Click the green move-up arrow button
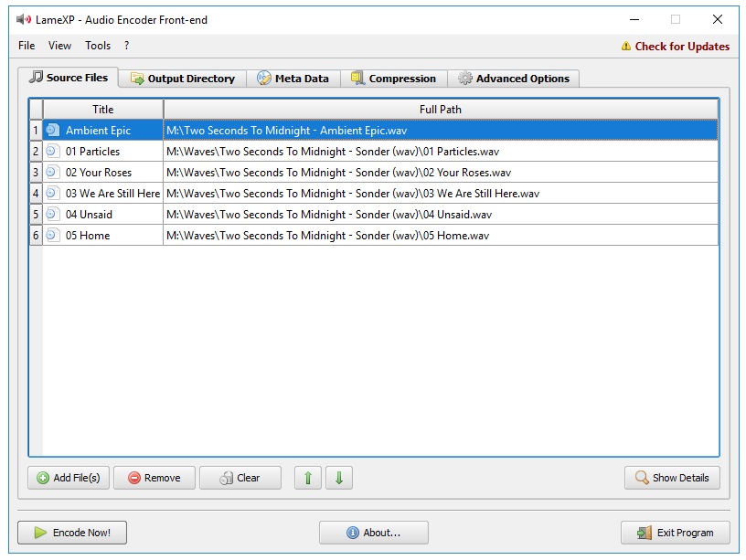This screenshot has height=560, width=746. point(308,478)
